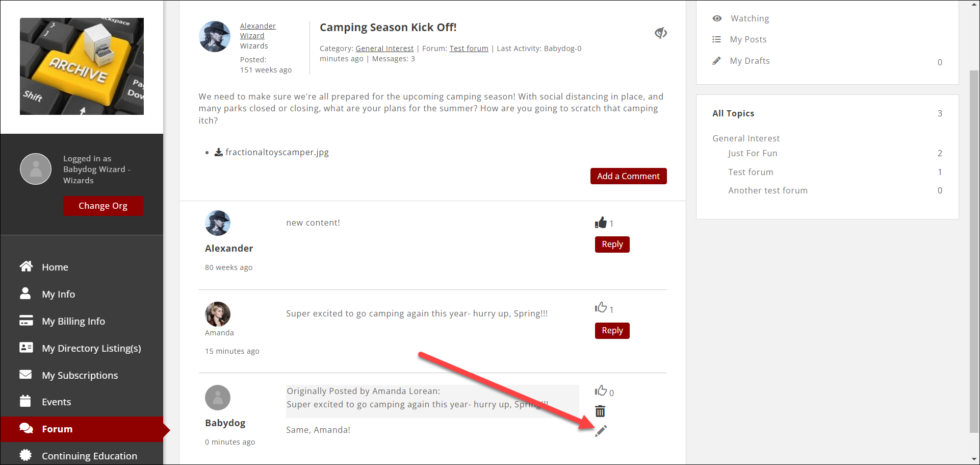Open the General Interest category link
Viewport: 980px width, 465px height.
coord(384,48)
